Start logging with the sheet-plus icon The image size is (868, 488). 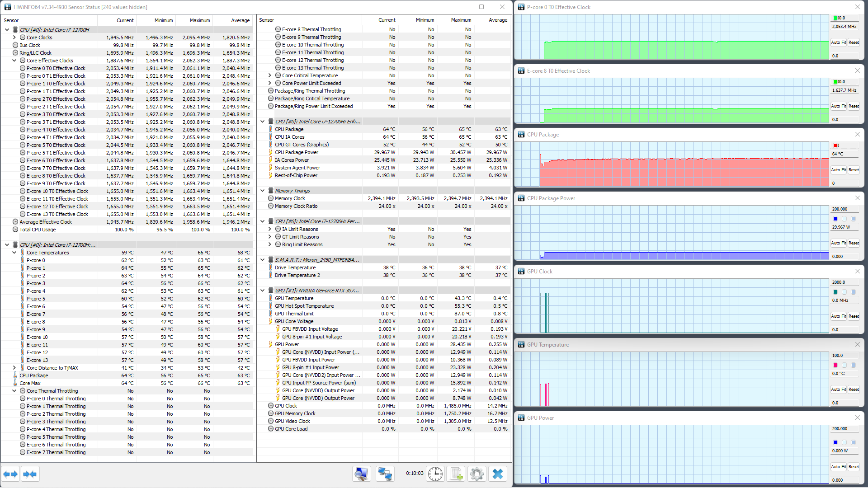pos(456,474)
